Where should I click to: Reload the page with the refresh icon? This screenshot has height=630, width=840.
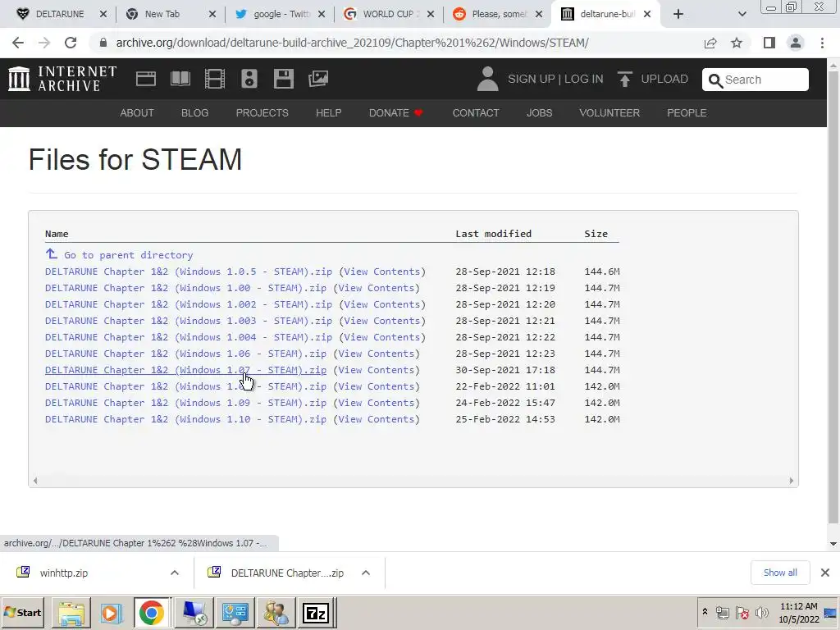71,43
